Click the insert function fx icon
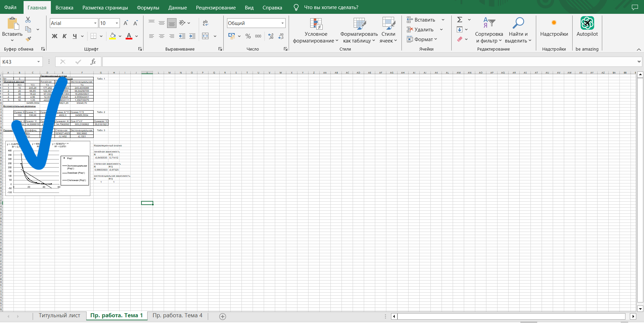The height and width of the screenshot is (323, 644). (x=93, y=62)
